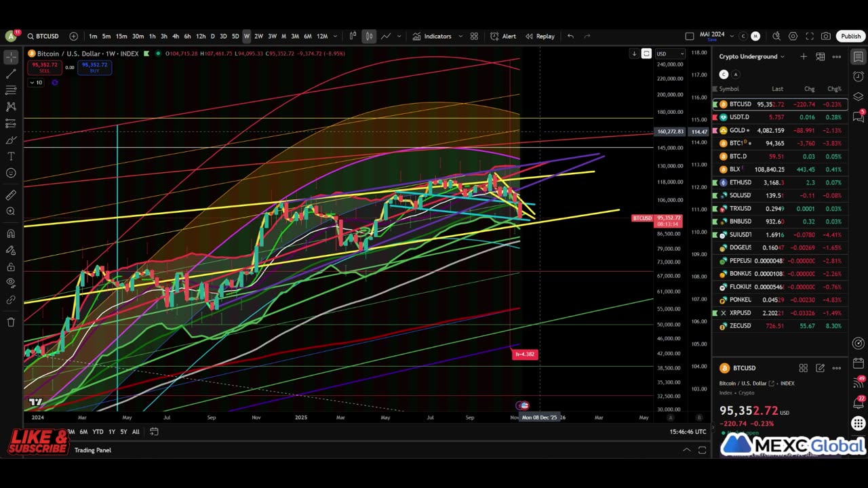Viewport: 868px width, 488px height.
Task: Open the Fibonacci tools in left toolbar
Action: coord(11,90)
